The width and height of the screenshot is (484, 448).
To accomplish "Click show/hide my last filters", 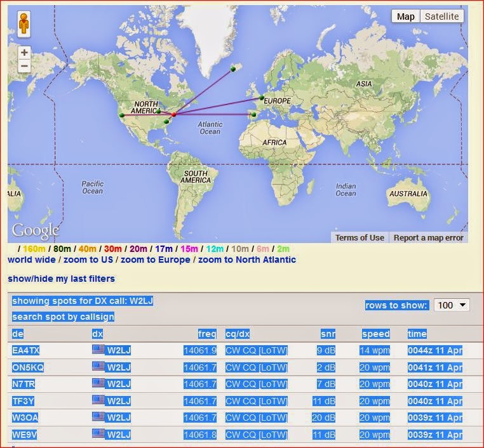I will 61,279.
